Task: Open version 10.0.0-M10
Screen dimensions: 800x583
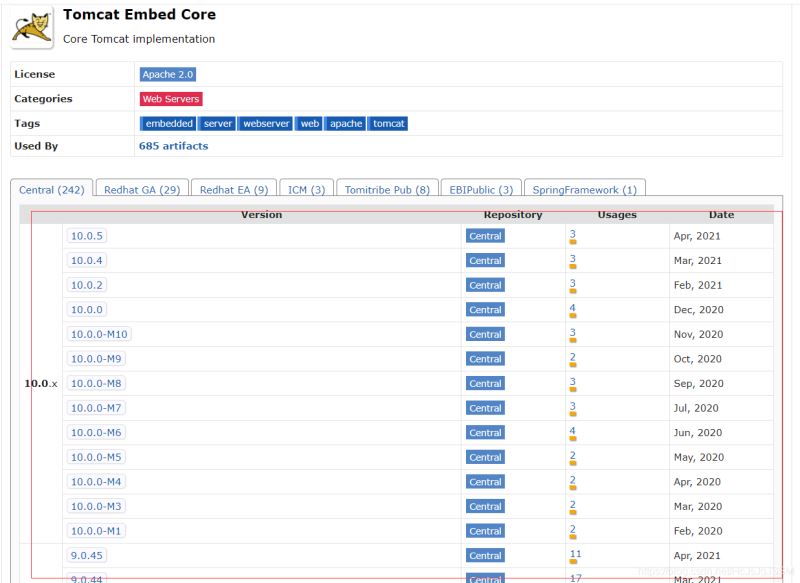Action: pyautogui.click(x=99, y=334)
